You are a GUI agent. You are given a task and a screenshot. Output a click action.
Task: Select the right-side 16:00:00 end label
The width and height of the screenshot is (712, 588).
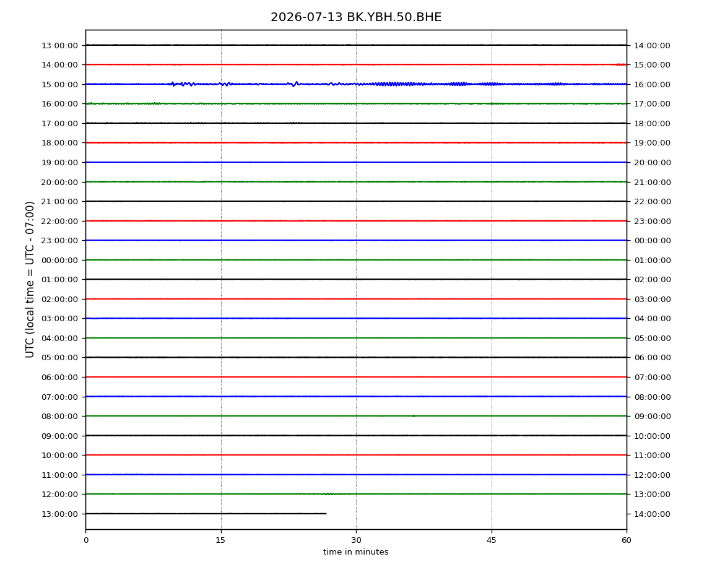pyautogui.click(x=652, y=84)
